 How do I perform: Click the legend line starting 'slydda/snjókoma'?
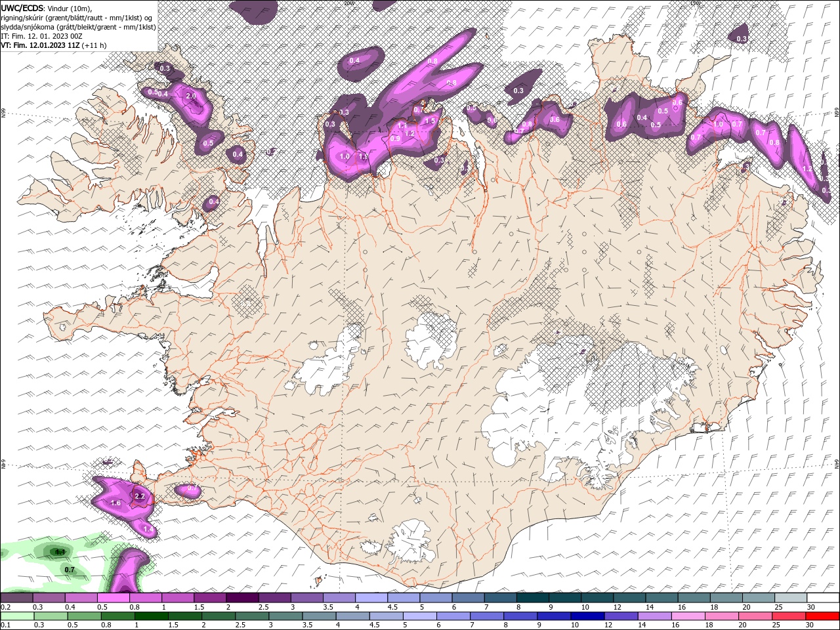tap(78, 27)
